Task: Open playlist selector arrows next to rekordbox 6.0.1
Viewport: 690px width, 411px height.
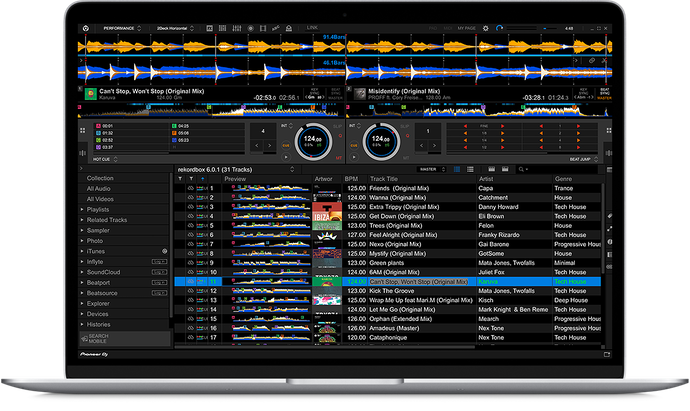Action: click(x=292, y=169)
